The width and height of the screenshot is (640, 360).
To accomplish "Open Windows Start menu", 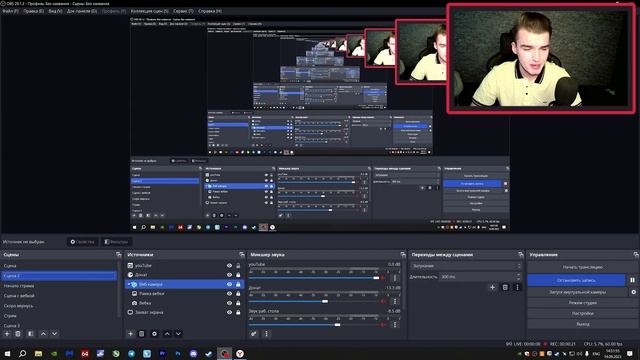I will point(7,353).
